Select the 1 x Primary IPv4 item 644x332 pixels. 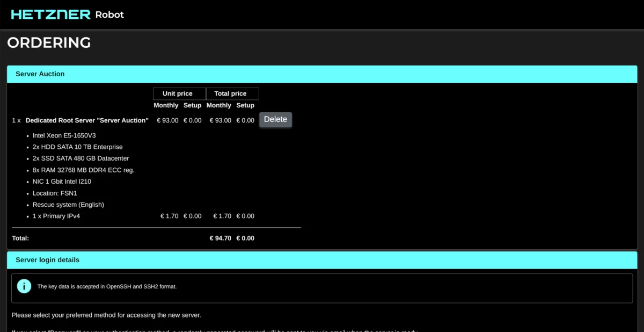tap(56, 216)
